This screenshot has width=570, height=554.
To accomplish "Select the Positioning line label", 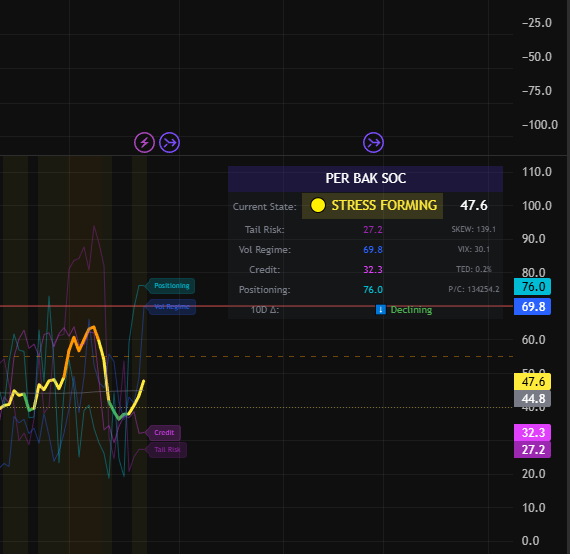I will (x=172, y=286).
